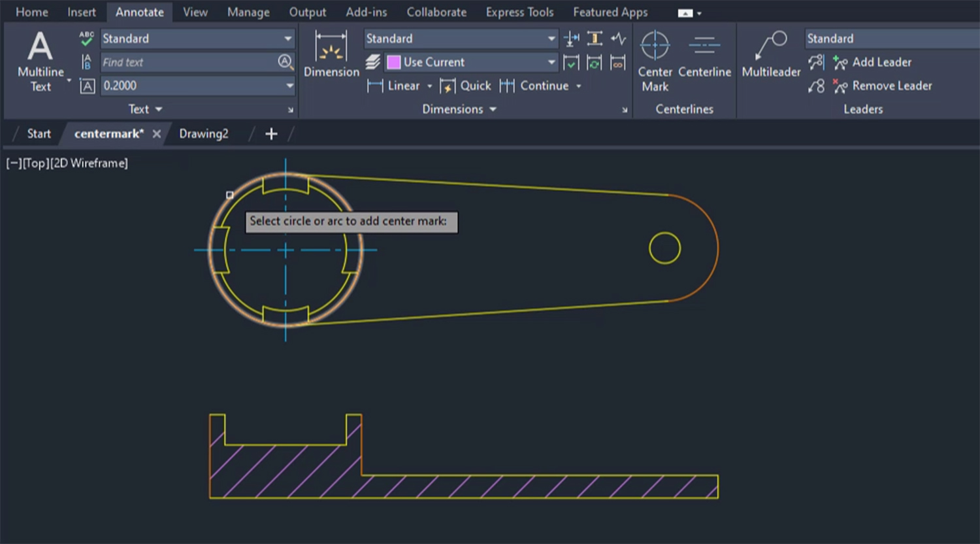The image size is (980, 544).
Task: Click the magenta layer color swatch
Action: click(394, 62)
